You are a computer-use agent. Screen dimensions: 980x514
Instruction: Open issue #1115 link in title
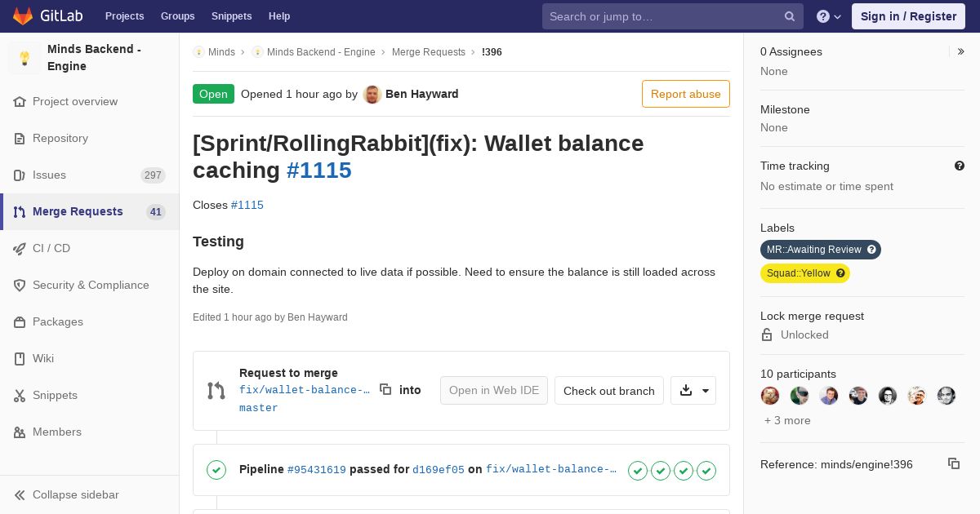(x=319, y=170)
